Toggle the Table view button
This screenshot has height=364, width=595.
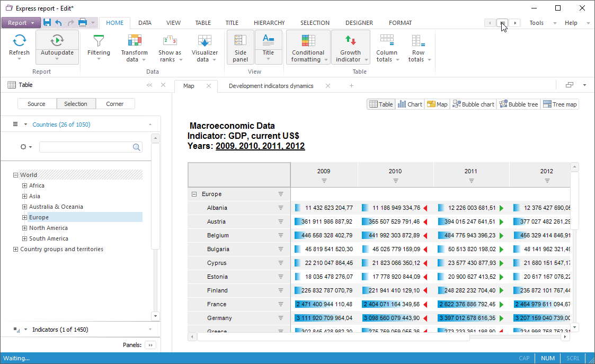click(x=381, y=104)
